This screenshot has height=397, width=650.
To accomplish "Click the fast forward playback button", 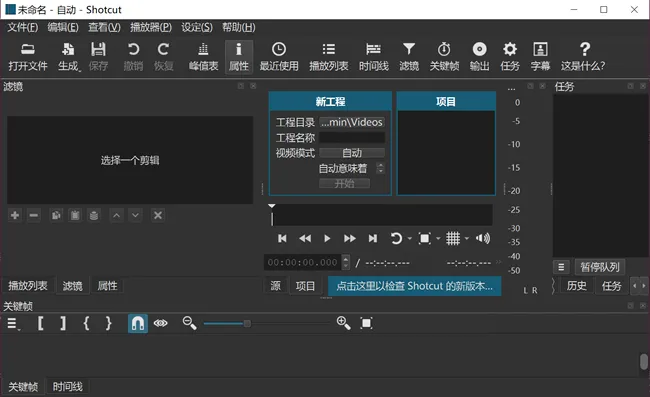I will pyautogui.click(x=349, y=238).
